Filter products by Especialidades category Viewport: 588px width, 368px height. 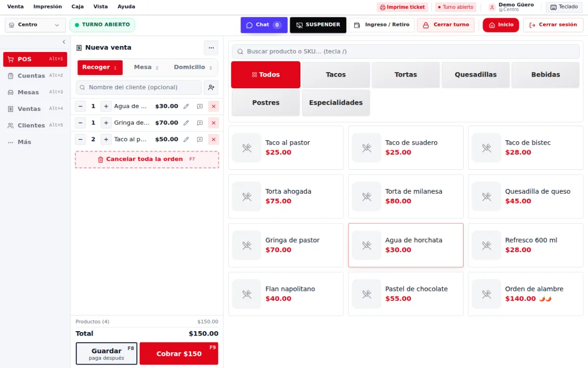(336, 103)
